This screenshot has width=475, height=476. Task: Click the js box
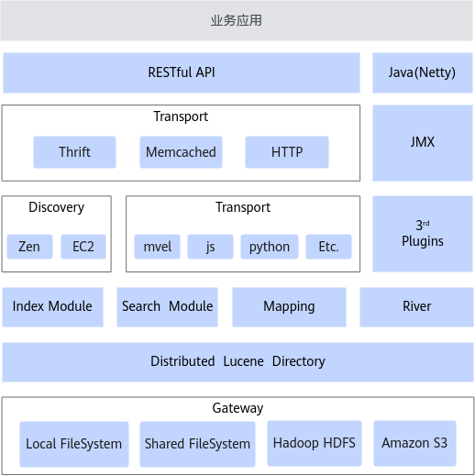[210, 247]
